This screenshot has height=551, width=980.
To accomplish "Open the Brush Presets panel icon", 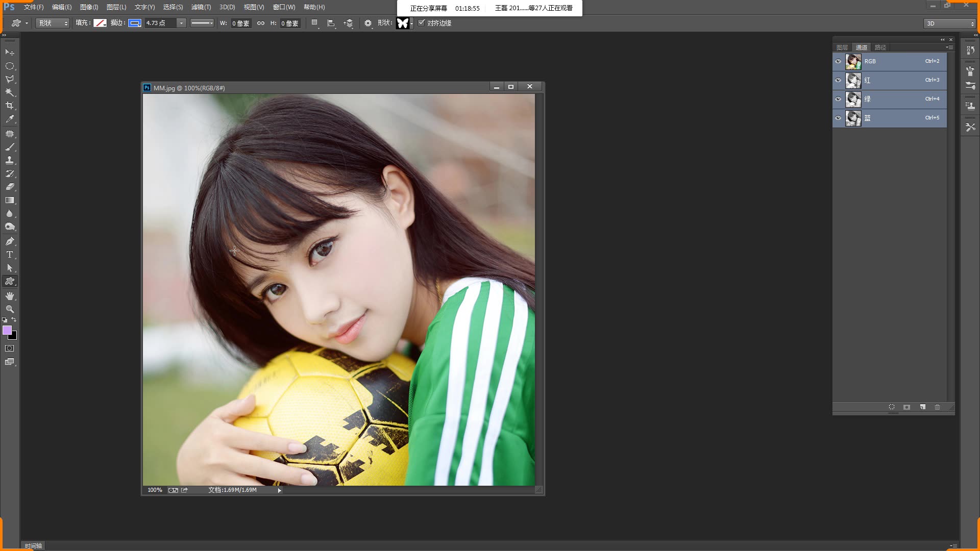I will (x=970, y=71).
